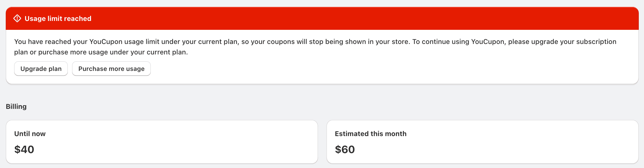Image resolution: width=644 pixels, height=168 pixels.
Task: Click the Billing section heading
Action: [x=16, y=107]
